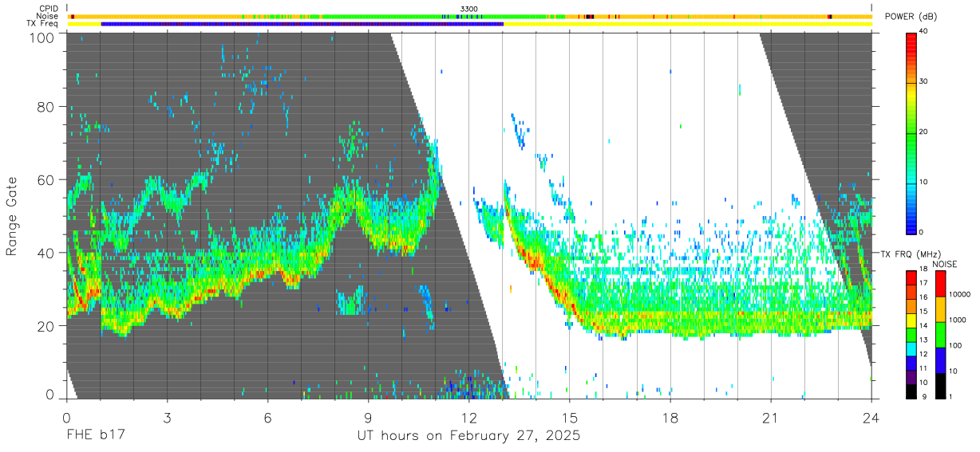
Task: Click the CPID value 3300
Action: (x=469, y=9)
